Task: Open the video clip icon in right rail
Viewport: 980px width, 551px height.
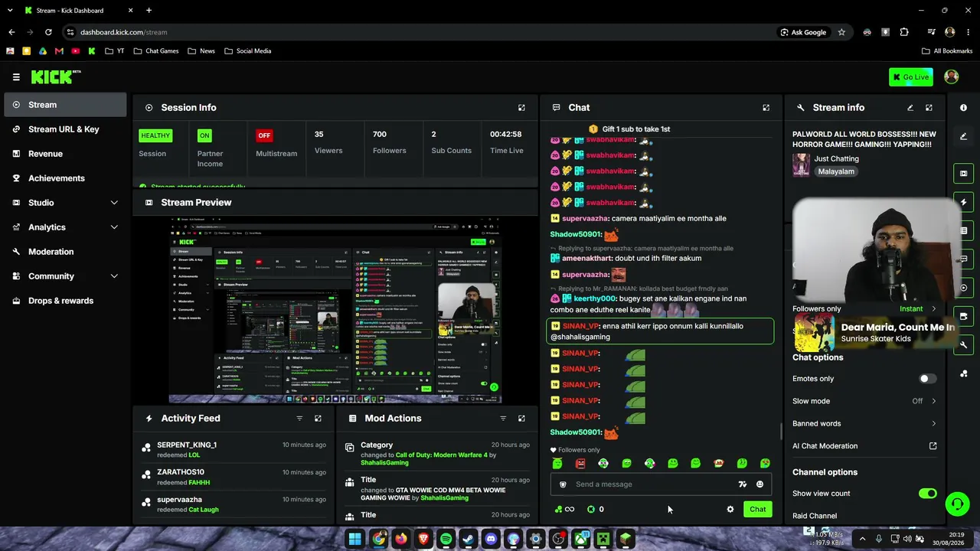Action: [963, 174]
